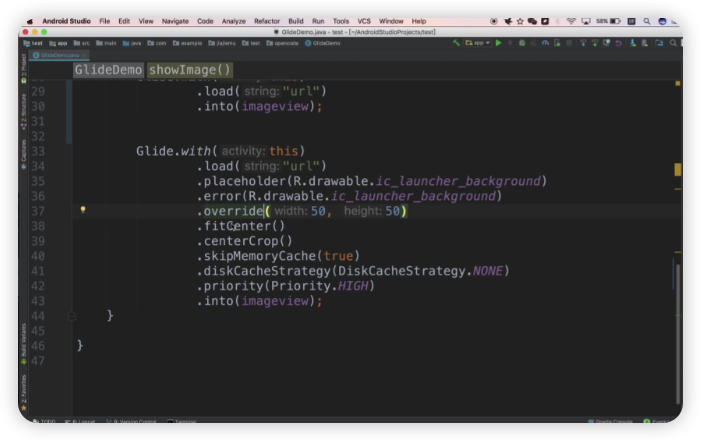701x441 pixels.
Task: Click 'skipMemoryCache' on line 40
Action: click(260, 256)
